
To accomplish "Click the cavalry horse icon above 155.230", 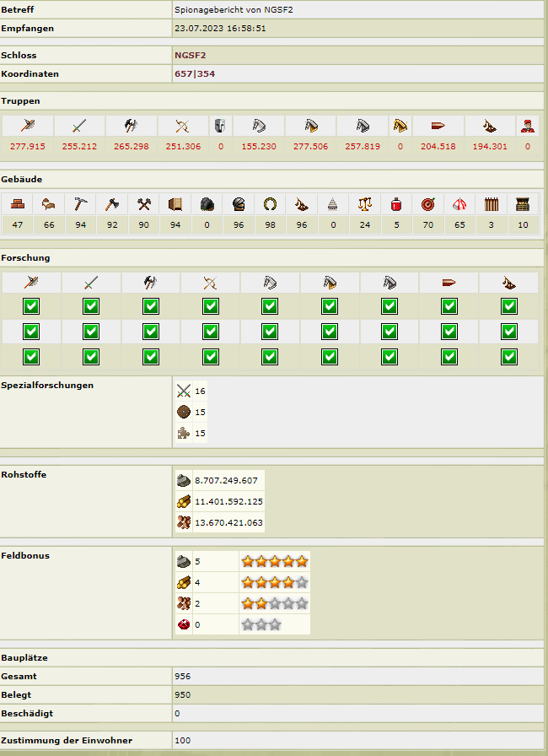I will [x=259, y=126].
